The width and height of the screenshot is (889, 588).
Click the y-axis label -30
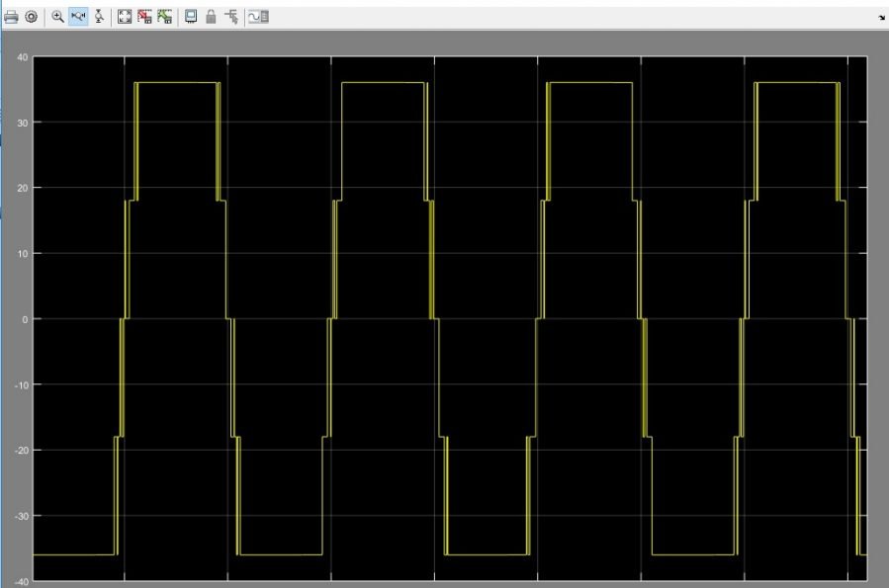click(21, 516)
